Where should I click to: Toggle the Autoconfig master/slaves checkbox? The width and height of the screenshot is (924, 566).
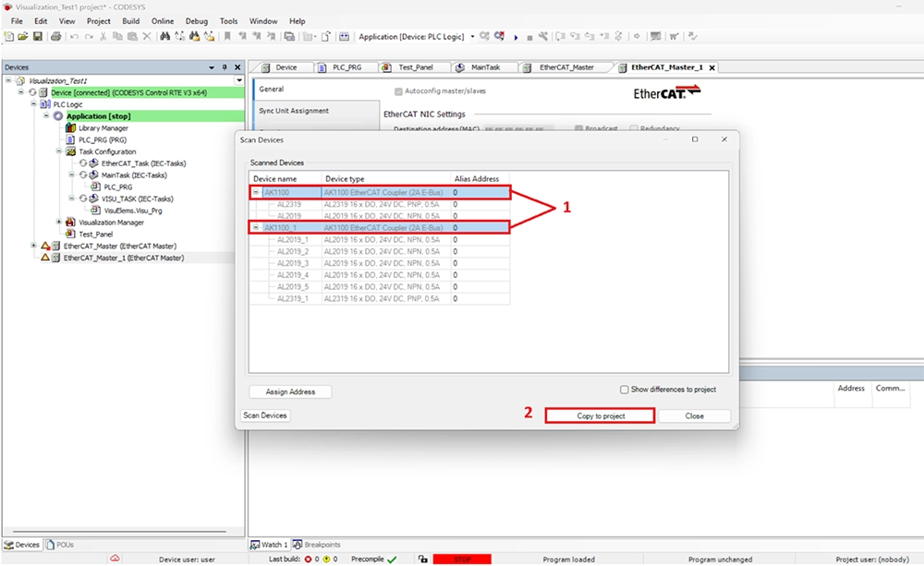point(398,91)
